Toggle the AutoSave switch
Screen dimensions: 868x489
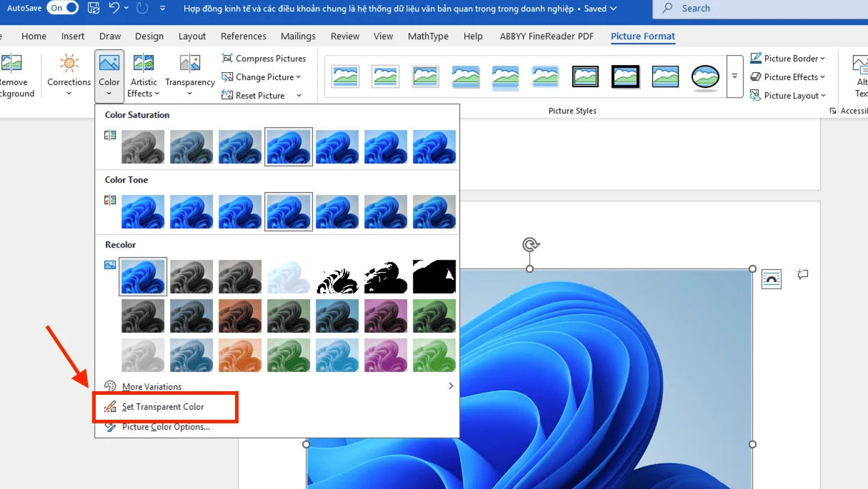(x=62, y=9)
